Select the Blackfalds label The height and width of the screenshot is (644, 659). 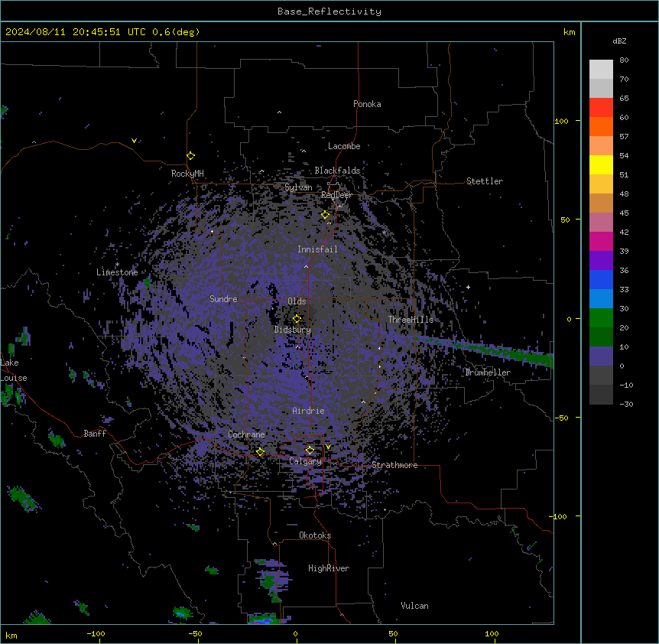337,171
